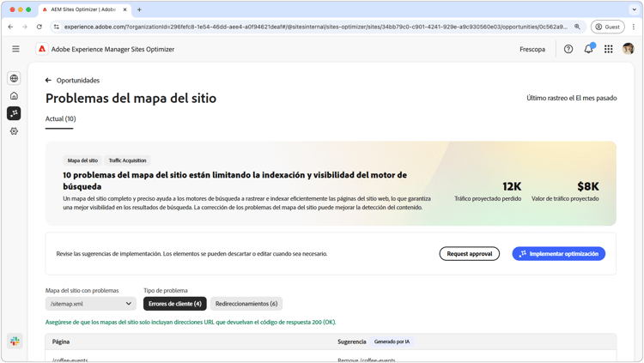
Task: Click the site info icon in address bar
Action: [x=57, y=27]
